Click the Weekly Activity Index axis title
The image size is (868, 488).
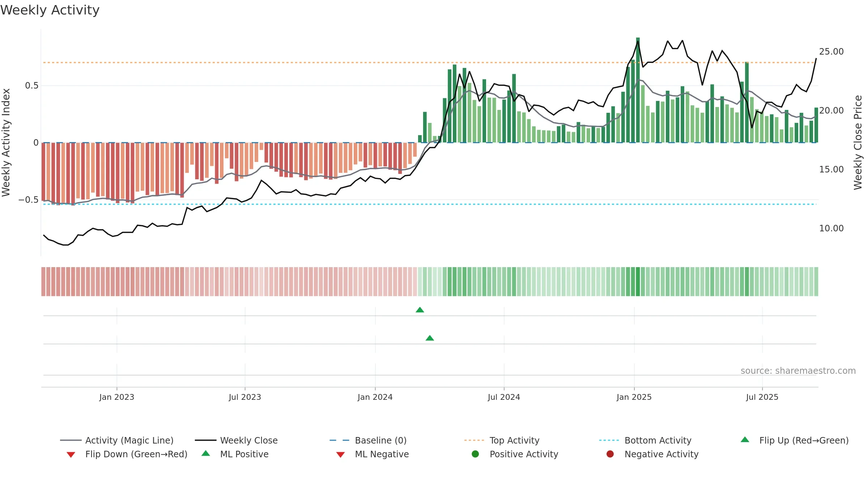pos(6,143)
